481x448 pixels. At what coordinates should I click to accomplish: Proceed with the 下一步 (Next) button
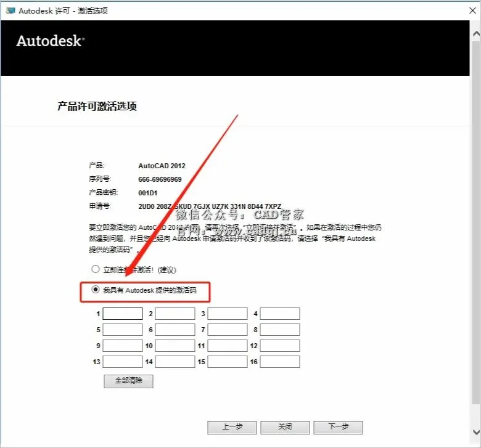(x=339, y=428)
